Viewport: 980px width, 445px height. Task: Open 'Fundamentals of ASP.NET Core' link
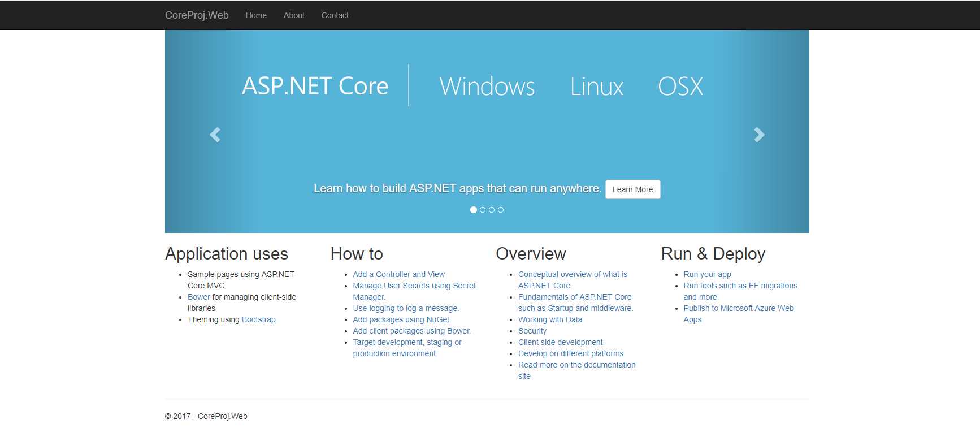[575, 303]
